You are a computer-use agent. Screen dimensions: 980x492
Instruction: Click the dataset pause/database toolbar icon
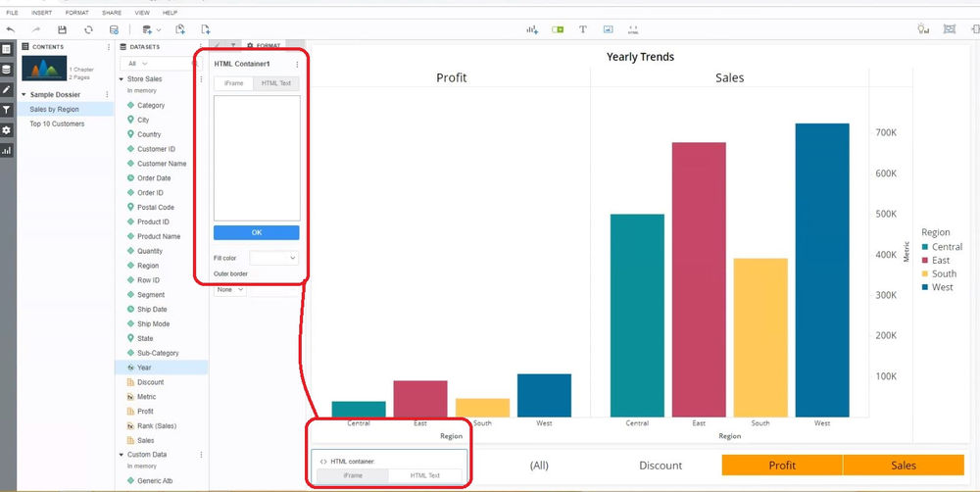point(114,29)
